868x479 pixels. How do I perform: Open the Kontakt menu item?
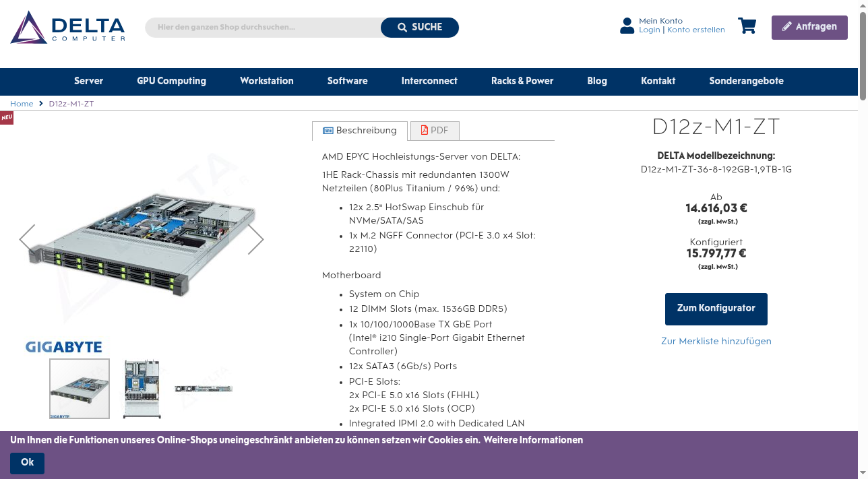[x=658, y=81]
